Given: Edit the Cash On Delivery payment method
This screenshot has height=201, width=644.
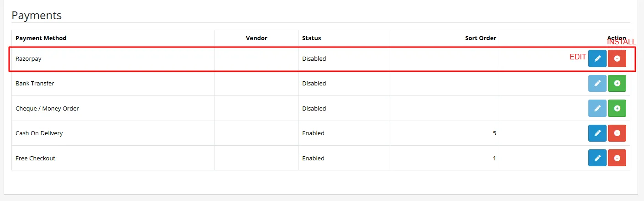Looking at the screenshot, I should click(x=597, y=133).
